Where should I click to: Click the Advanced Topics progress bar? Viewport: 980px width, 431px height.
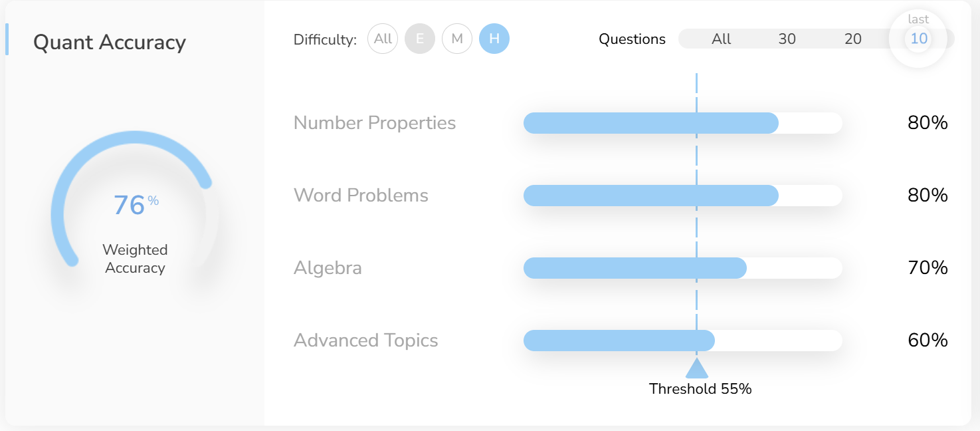[x=682, y=341]
